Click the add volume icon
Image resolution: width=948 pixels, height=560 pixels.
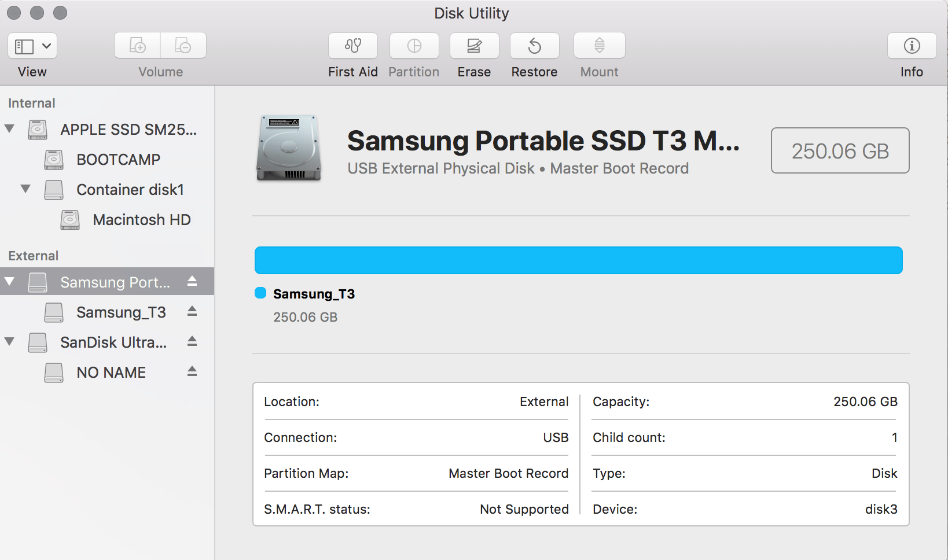tap(137, 45)
